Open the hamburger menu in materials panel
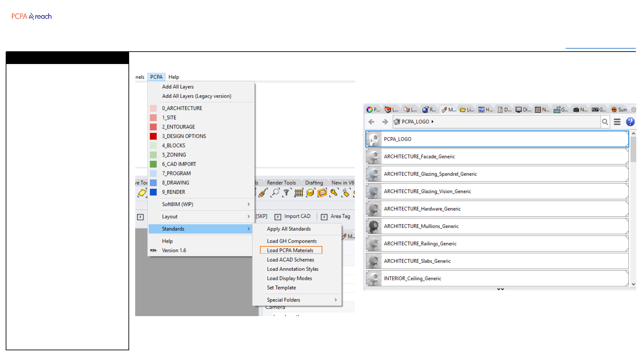 617,122
